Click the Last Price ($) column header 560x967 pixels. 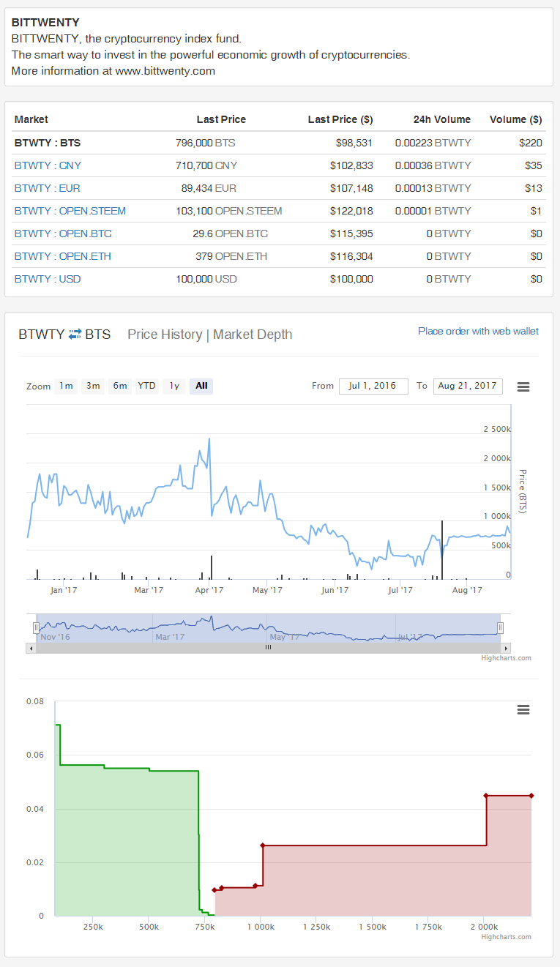(340, 119)
